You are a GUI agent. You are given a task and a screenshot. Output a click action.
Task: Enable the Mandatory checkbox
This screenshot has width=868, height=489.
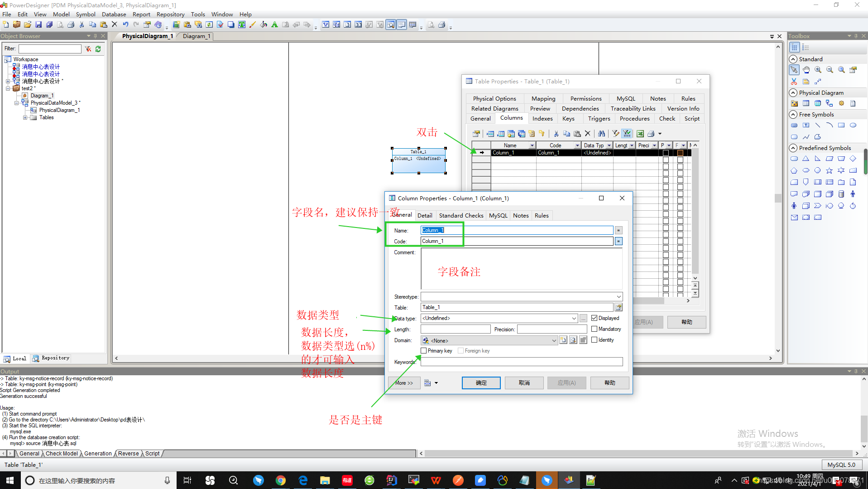click(595, 329)
